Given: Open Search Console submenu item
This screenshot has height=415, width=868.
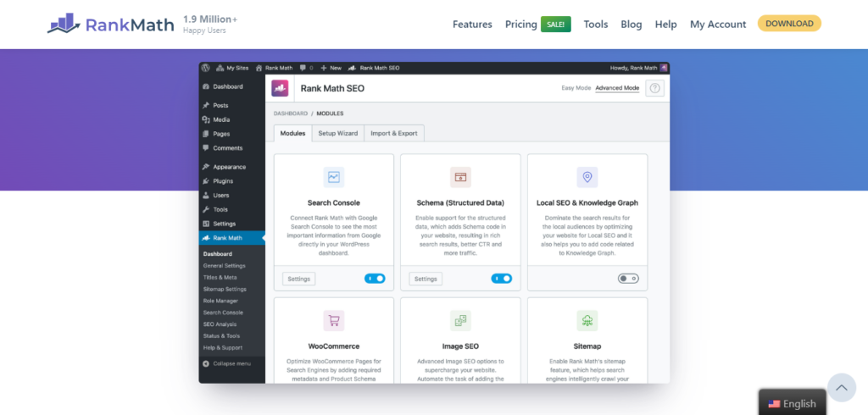Looking at the screenshot, I should [x=223, y=313].
